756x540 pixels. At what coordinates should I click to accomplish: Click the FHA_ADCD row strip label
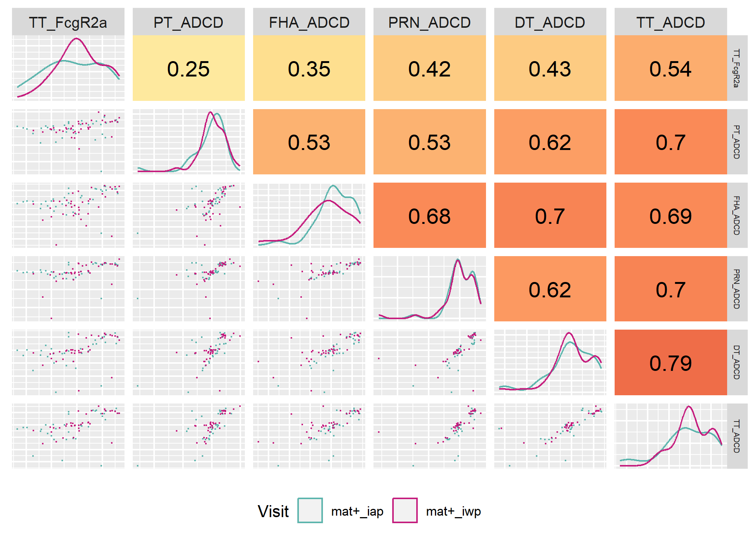tap(737, 215)
